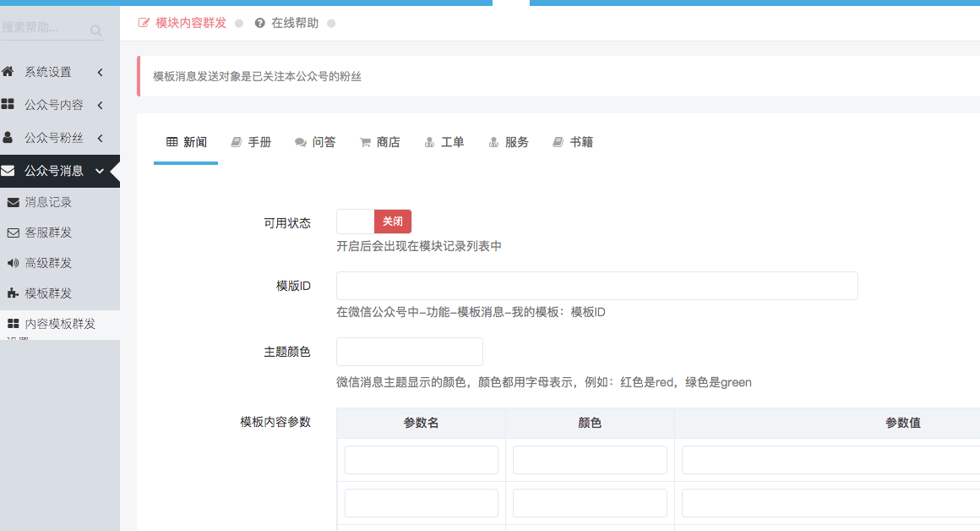
Task: Collapse the 公众号消息 menu chevron
Action: [100, 171]
